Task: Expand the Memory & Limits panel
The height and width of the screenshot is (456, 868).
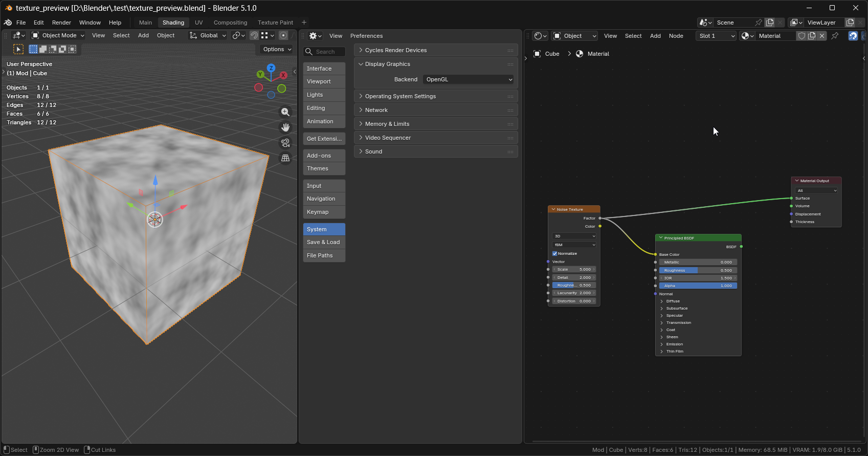Action: pos(435,124)
